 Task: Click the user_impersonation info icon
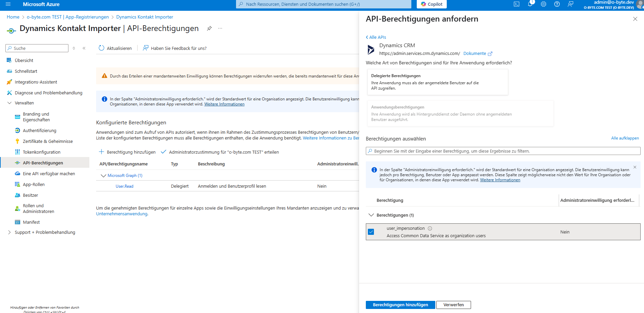(430, 228)
